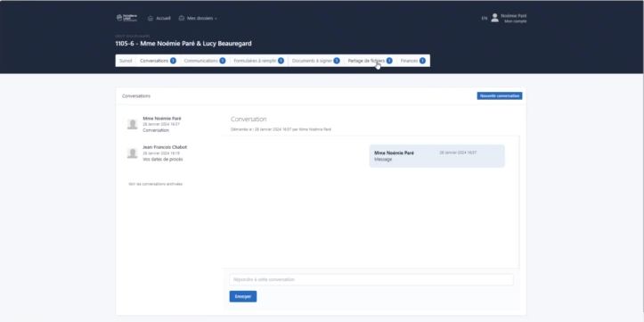This screenshot has width=644, height=322.
Task: Click the Répondre à cette conversation field
Action: tap(371, 280)
